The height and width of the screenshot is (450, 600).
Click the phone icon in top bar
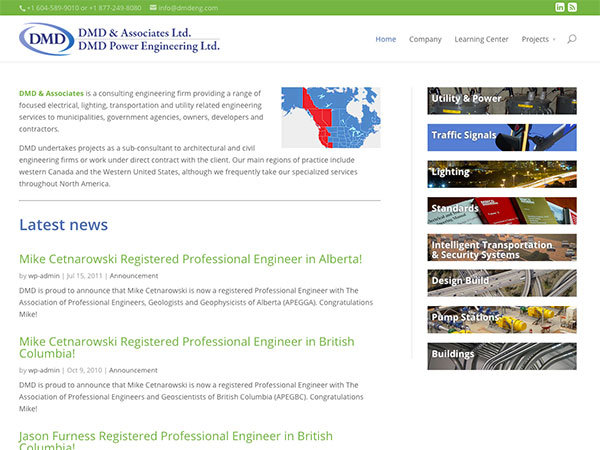(22, 8)
